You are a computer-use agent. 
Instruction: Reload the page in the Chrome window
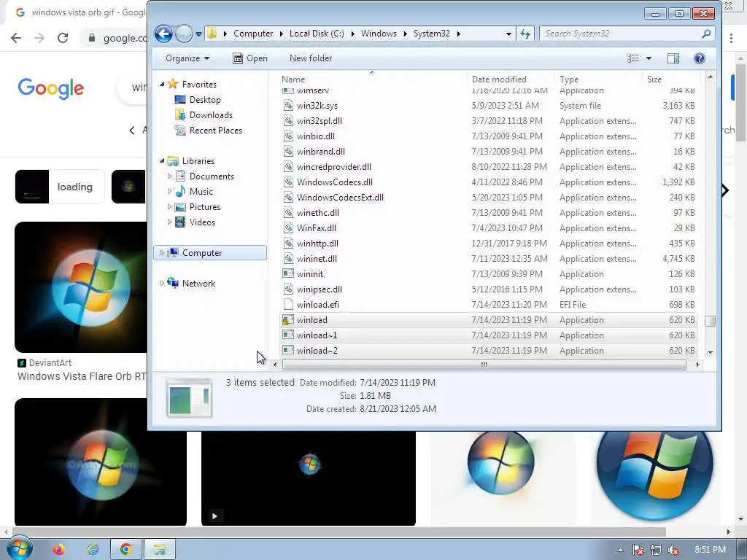coord(63,38)
